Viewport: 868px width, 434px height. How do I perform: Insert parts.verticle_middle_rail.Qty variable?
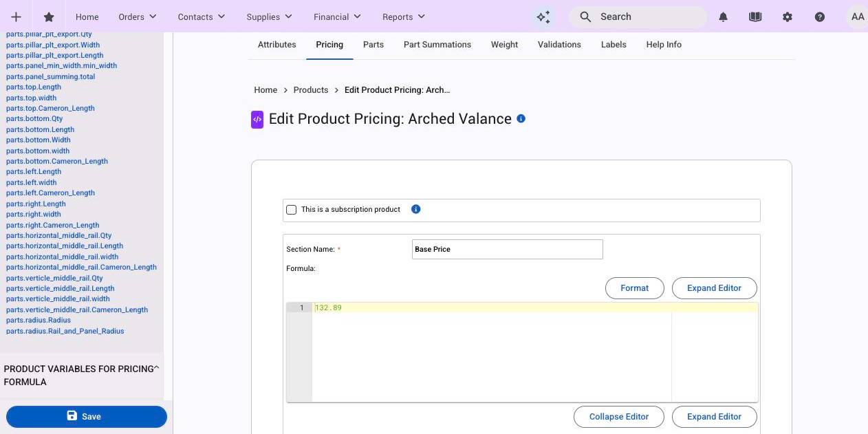[x=54, y=279]
